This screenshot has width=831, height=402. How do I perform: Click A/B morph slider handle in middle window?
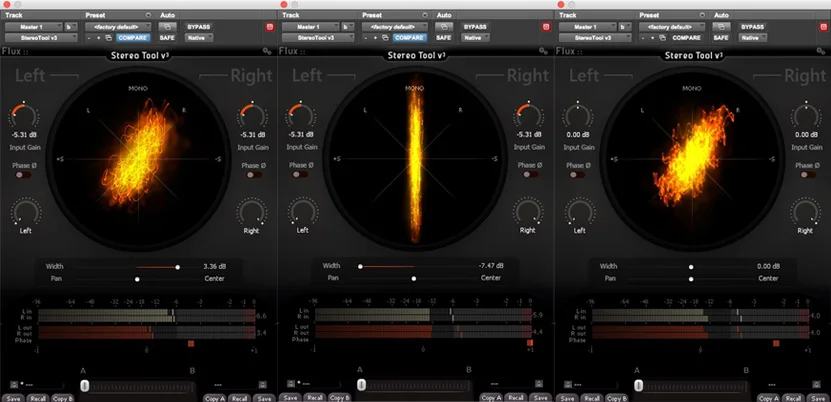pyautogui.click(x=361, y=385)
